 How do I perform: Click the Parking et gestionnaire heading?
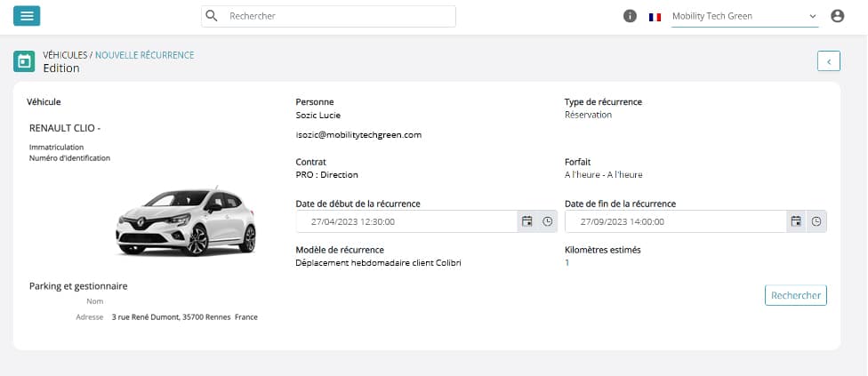78,286
